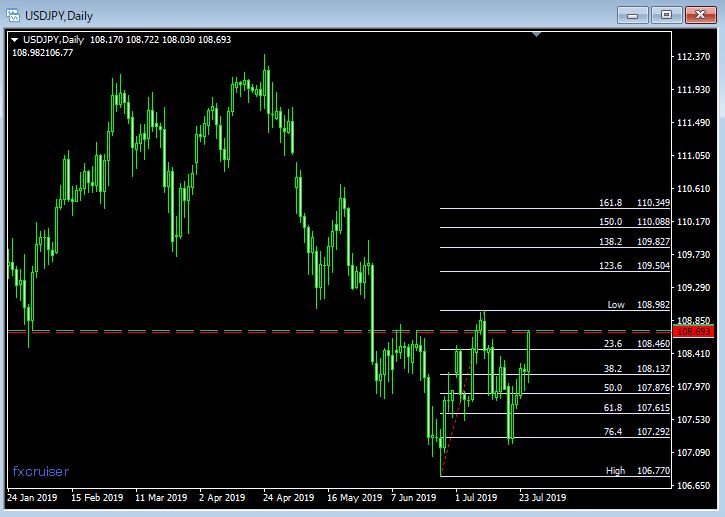Click the 161.8 Fibonacci level label
This screenshot has width=725, height=517.
pyautogui.click(x=610, y=203)
